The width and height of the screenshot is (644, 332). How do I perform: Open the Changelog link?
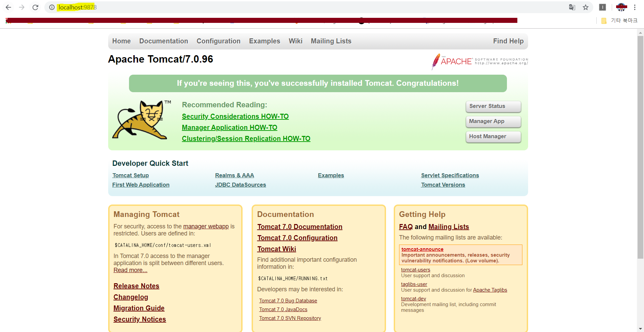131,297
